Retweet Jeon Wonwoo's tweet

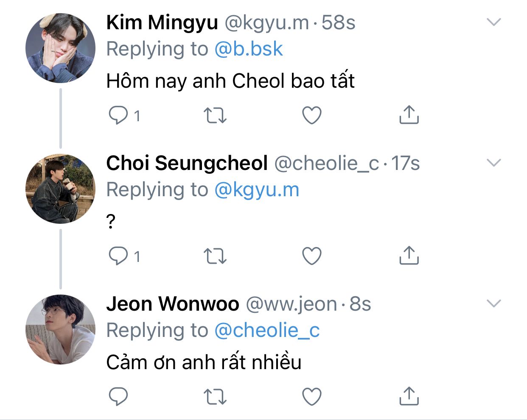click(215, 396)
